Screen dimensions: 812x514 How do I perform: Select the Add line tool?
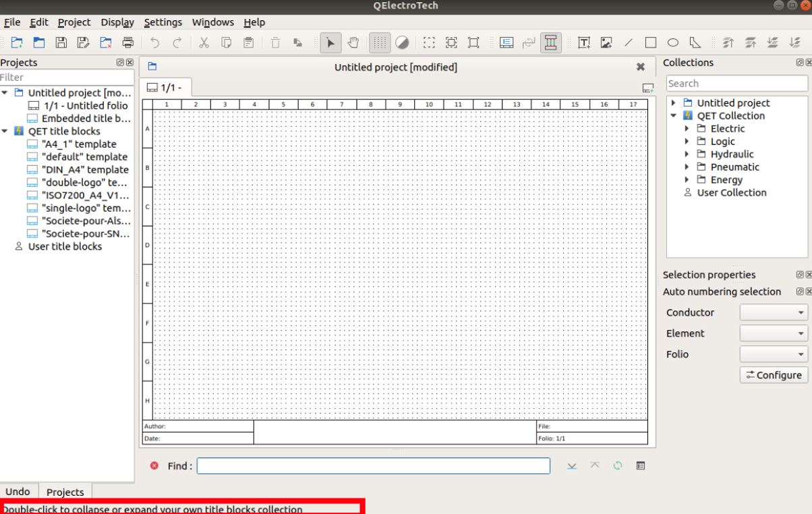pyautogui.click(x=629, y=42)
